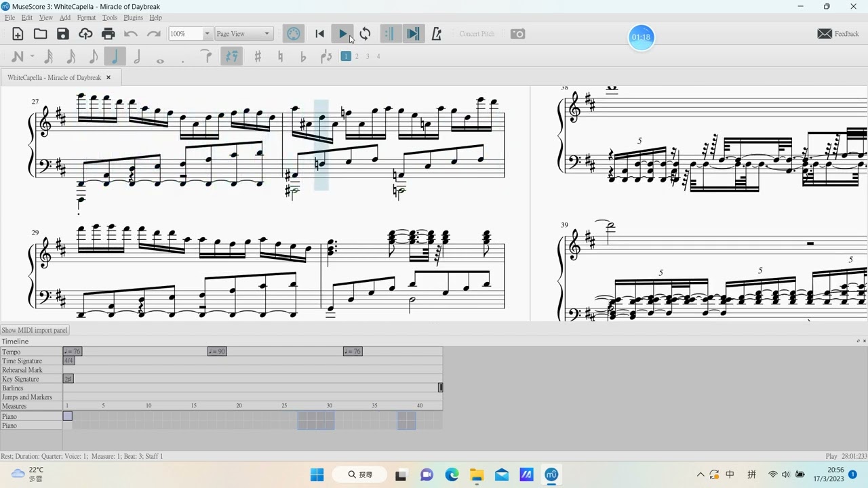Open the Windows Start menu
This screenshot has height=488, width=868.
[317, 474]
